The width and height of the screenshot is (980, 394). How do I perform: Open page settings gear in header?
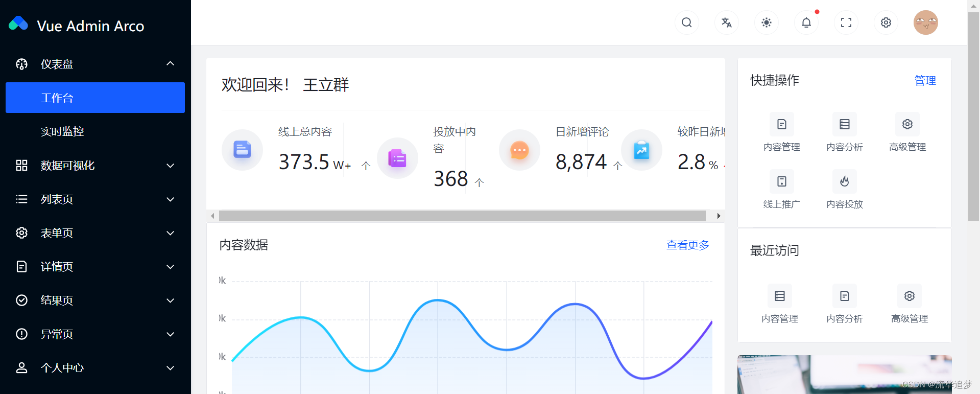886,22
